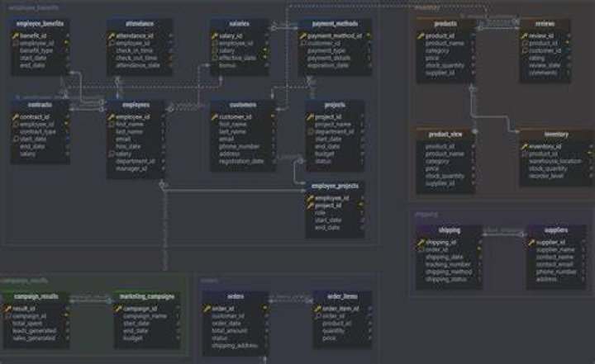Click the tracking_number column in shipping

pyautogui.click(x=450, y=265)
